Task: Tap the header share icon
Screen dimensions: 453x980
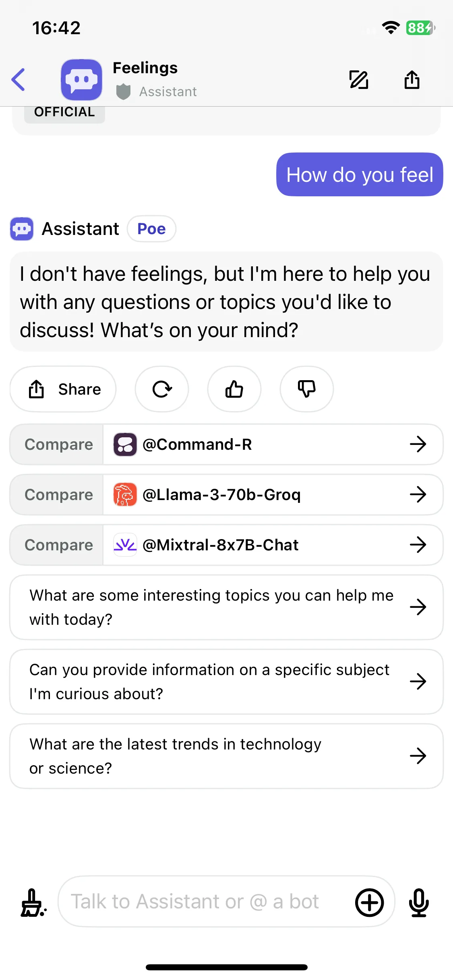Action: (412, 79)
